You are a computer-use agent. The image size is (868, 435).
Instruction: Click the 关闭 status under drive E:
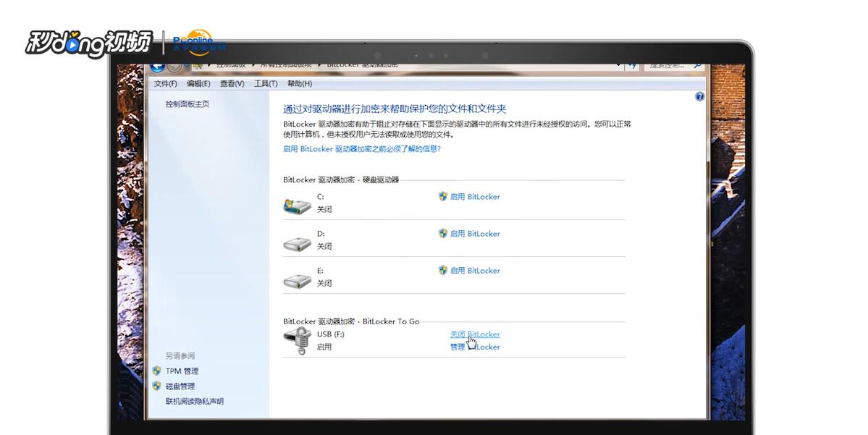[324, 283]
